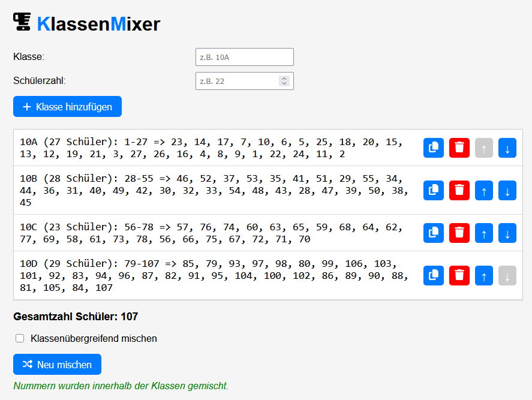Image resolution: width=532 pixels, height=400 pixels.
Task: Click the Schülerzahl spinner arrows
Action: pyautogui.click(x=284, y=81)
